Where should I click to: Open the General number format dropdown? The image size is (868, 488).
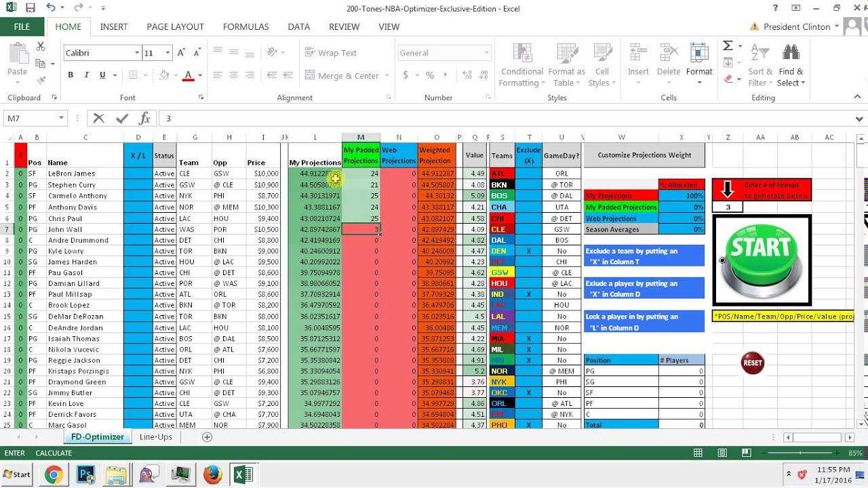486,53
